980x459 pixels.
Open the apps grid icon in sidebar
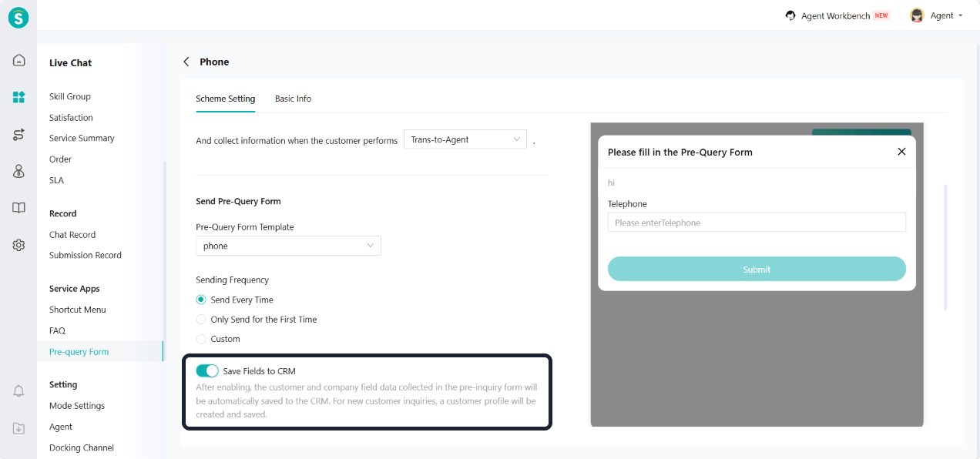(18, 97)
